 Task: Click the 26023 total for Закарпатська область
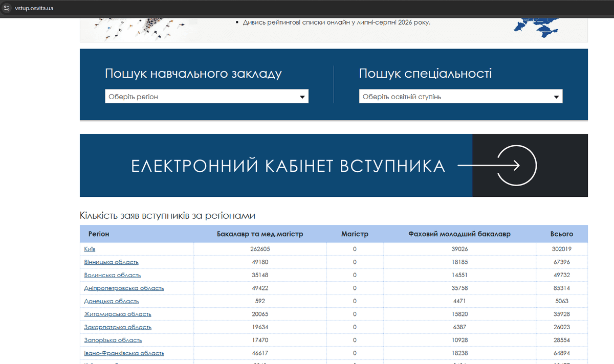(x=562, y=327)
